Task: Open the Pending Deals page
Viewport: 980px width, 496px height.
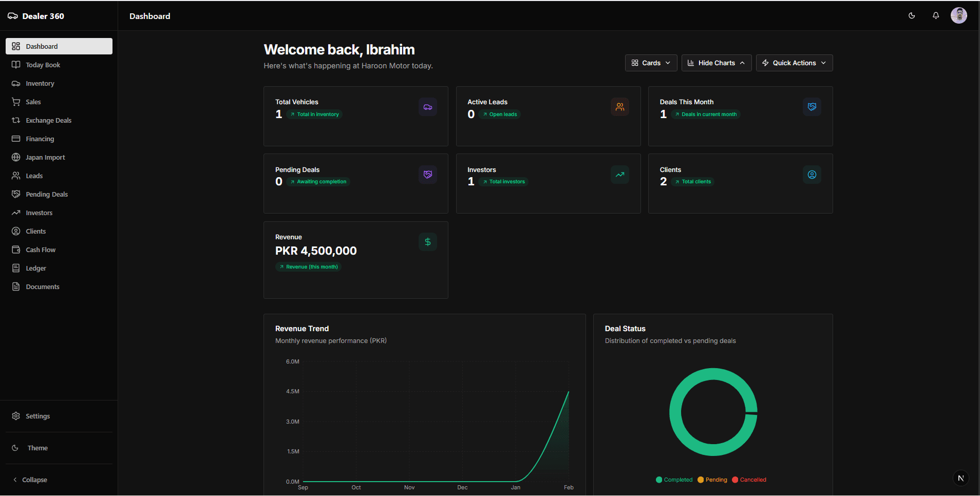Action: click(x=47, y=194)
